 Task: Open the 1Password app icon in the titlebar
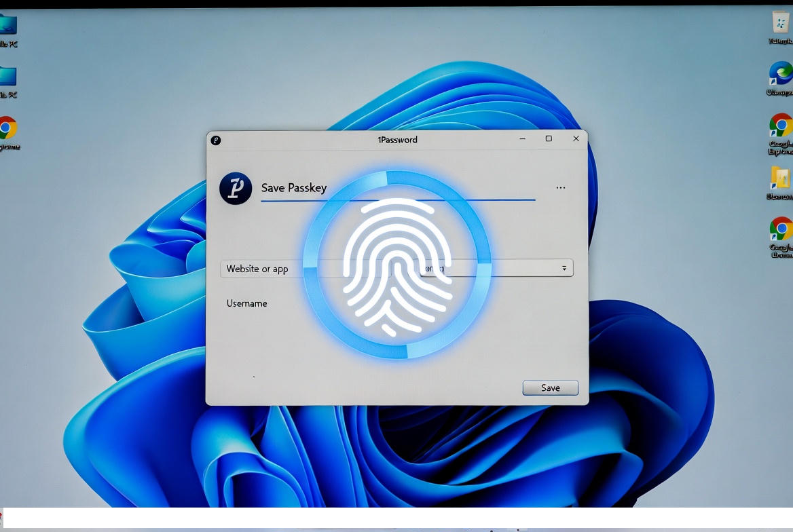pyautogui.click(x=216, y=140)
